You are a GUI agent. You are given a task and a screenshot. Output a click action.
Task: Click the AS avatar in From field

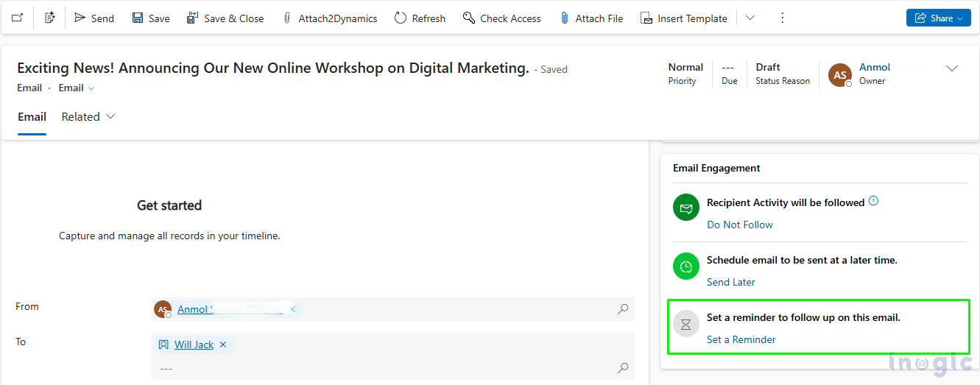163,309
